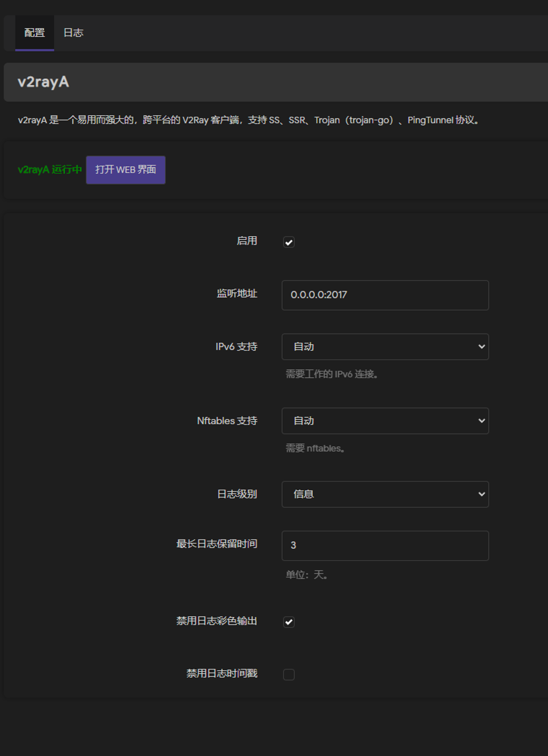Open the 日志级别 dropdown
The height and width of the screenshot is (756, 548).
pyautogui.click(x=385, y=494)
